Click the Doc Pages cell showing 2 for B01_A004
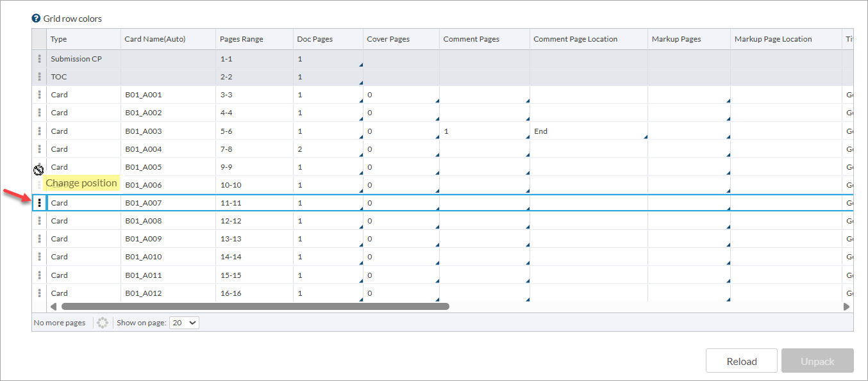Screen dimensions: 868x381 tap(328, 149)
